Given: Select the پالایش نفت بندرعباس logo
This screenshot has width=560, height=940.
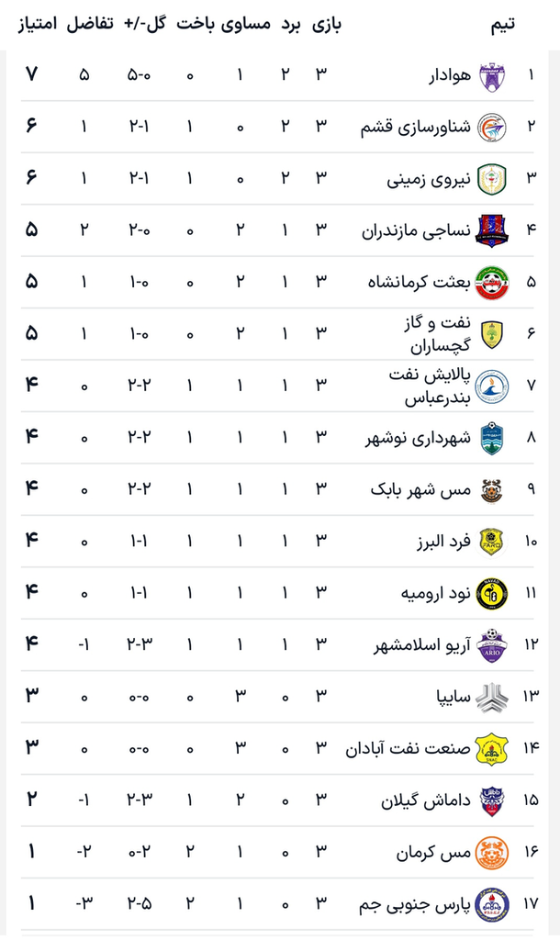Looking at the screenshot, I should [x=492, y=386].
